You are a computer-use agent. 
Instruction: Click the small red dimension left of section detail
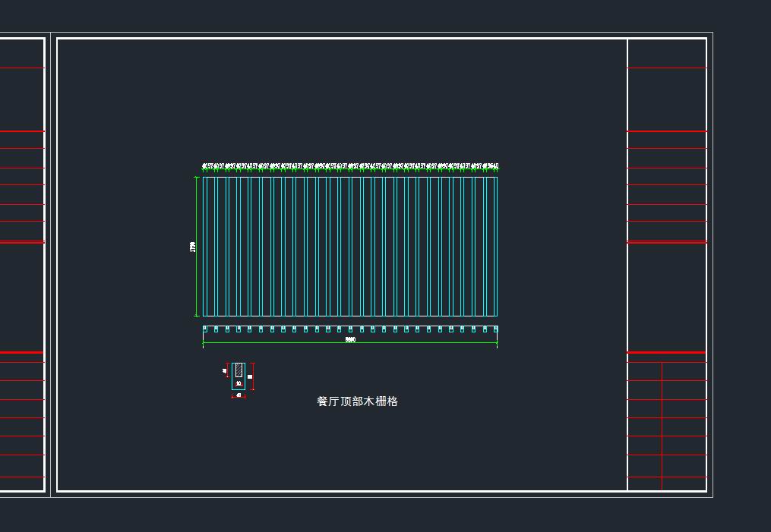tap(226, 370)
